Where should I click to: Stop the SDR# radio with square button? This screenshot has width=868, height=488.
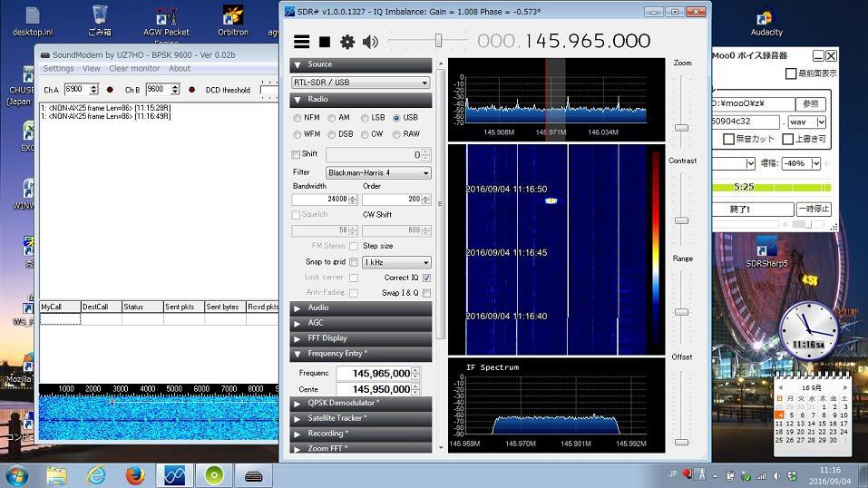tap(325, 42)
